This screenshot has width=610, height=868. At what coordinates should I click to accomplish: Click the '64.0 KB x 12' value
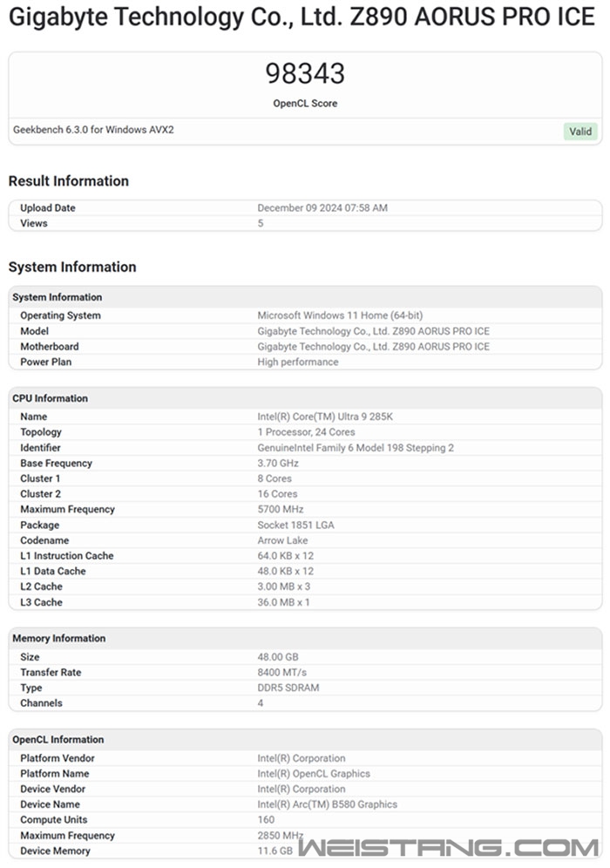[x=286, y=556]
